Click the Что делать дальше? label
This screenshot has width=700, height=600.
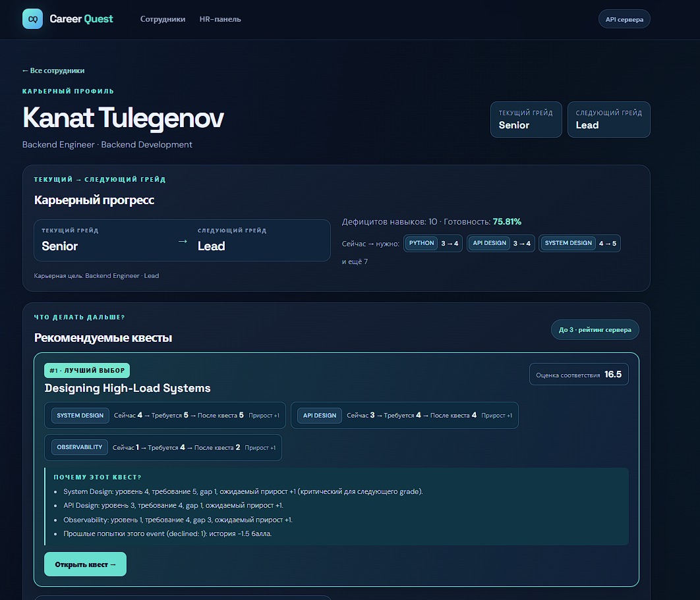tap(80, 317)
